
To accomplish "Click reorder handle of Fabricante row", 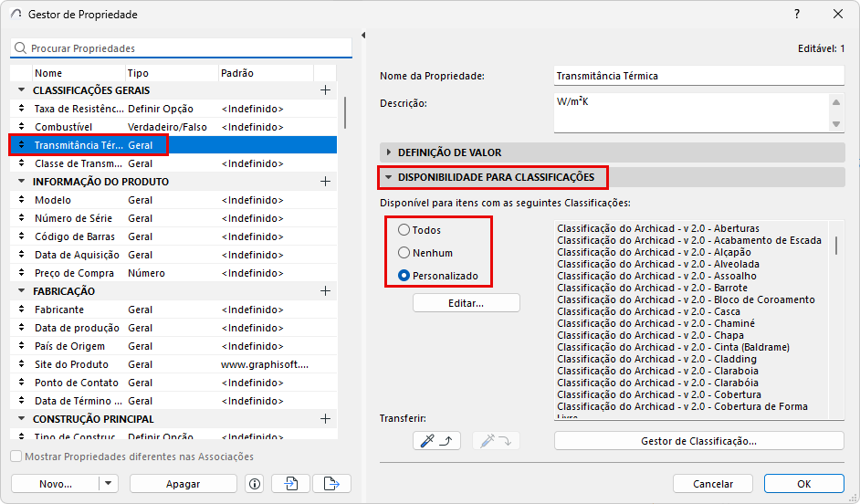I will tap(21, 310).
